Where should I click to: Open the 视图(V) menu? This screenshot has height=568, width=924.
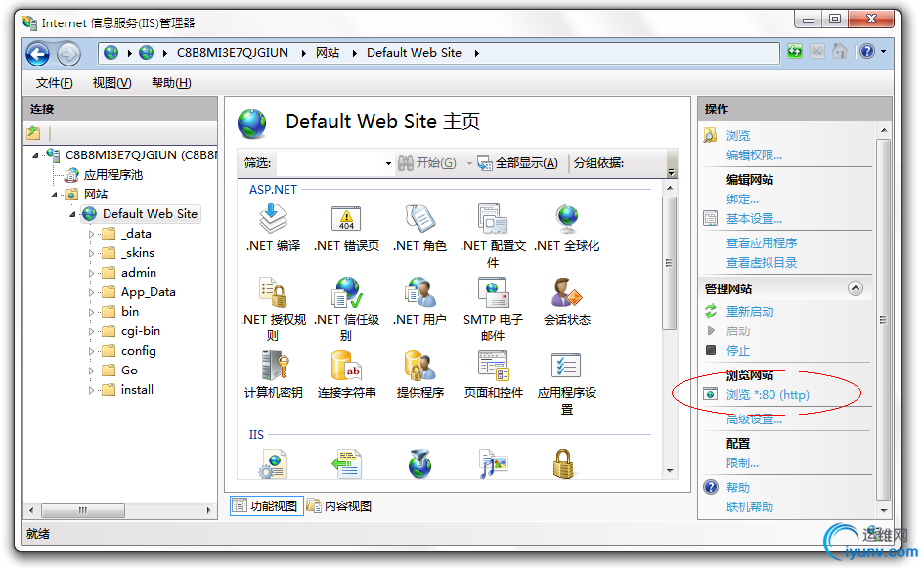(x=112, y=83)
